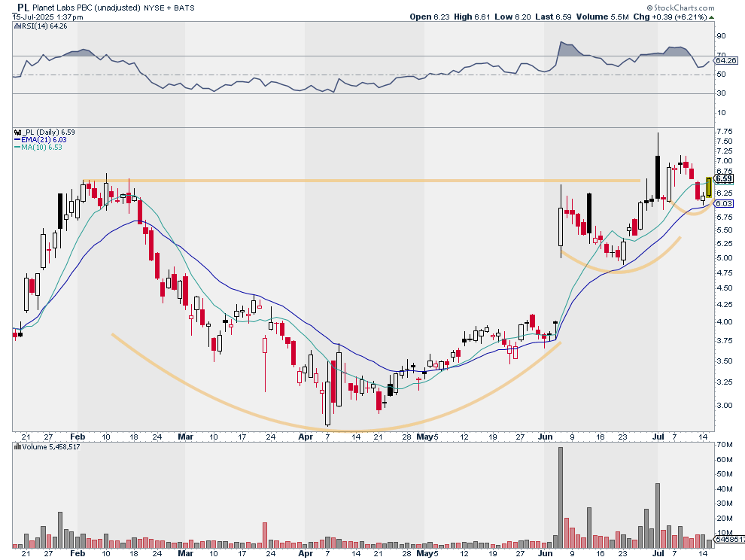Screen dimensions: 745x560
Task: Click the 4.00 price axis label
Action: [x=725, y=322]
